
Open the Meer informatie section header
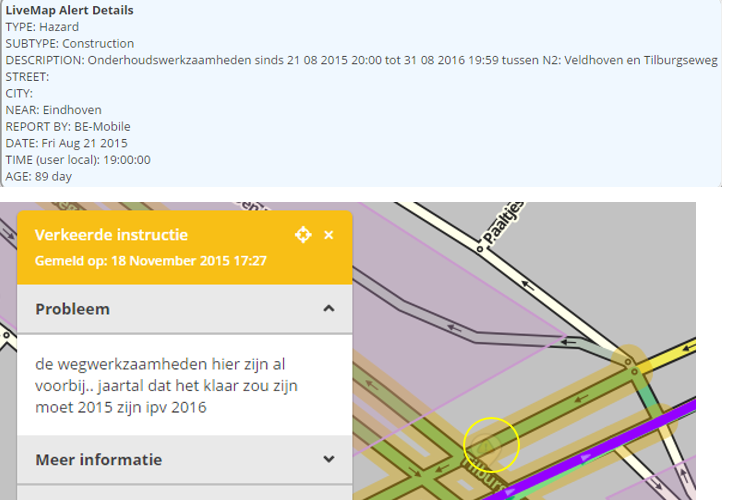(x=98, y=460)
